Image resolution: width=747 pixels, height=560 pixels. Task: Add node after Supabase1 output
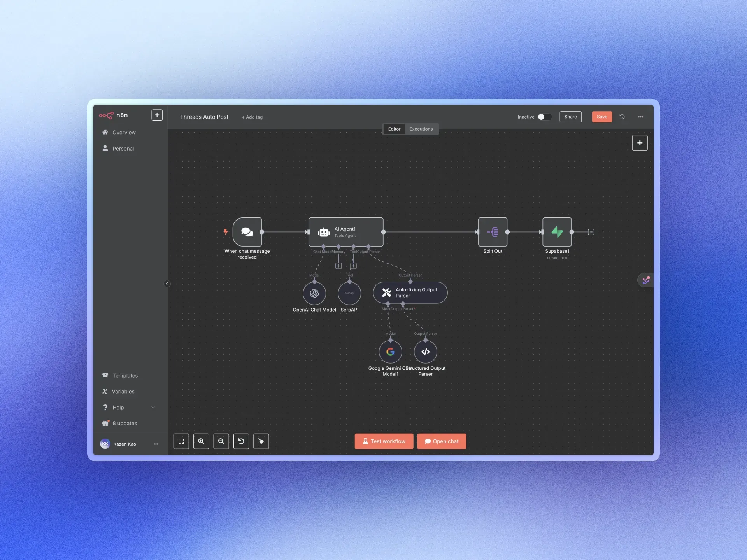tap(591, 232)
